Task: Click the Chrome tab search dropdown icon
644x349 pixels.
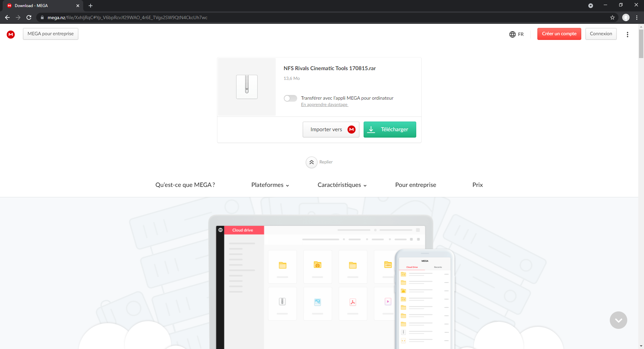Action: [591, 6]
